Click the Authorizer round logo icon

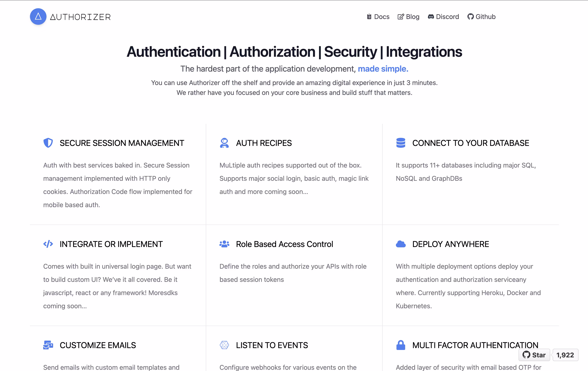tap(38, 17)
